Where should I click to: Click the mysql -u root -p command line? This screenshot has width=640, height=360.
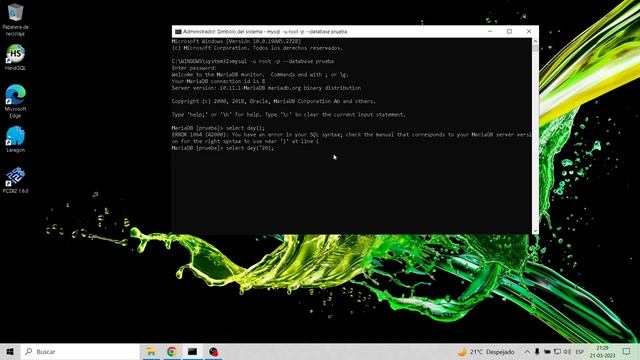click(x=253, y=61)
